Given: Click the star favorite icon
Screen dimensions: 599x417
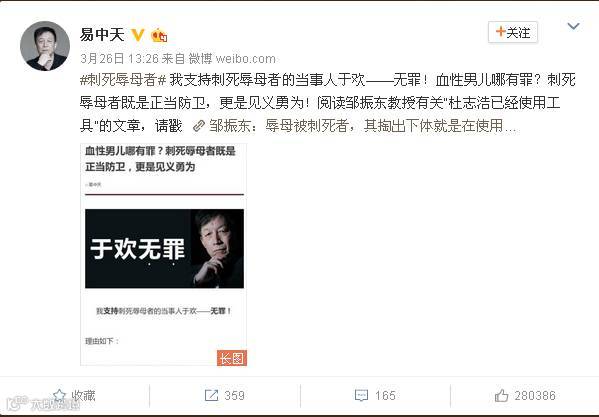Looking at the screenshot, I should click(59, 395).
